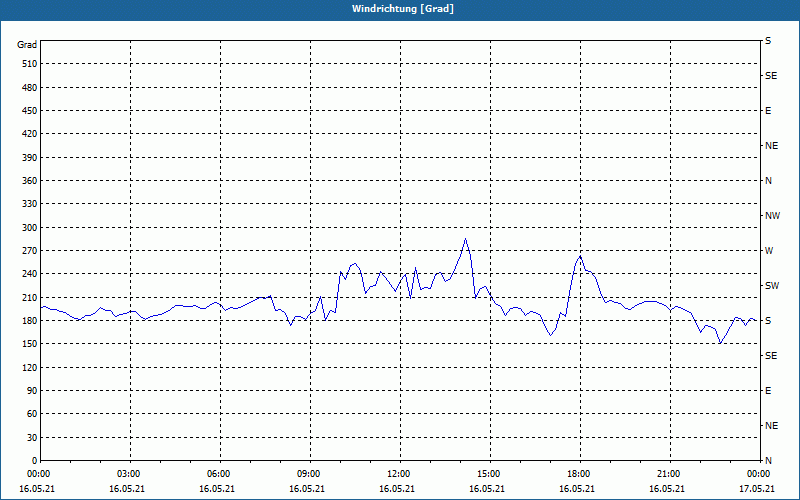
Task: Click the 15:00 time label
Action: tap(490, 474)
